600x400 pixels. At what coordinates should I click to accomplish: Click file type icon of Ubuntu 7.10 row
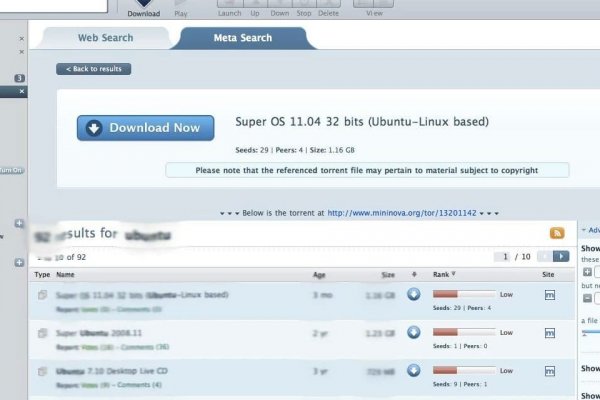pyautogui.click(x=42, y=371)
